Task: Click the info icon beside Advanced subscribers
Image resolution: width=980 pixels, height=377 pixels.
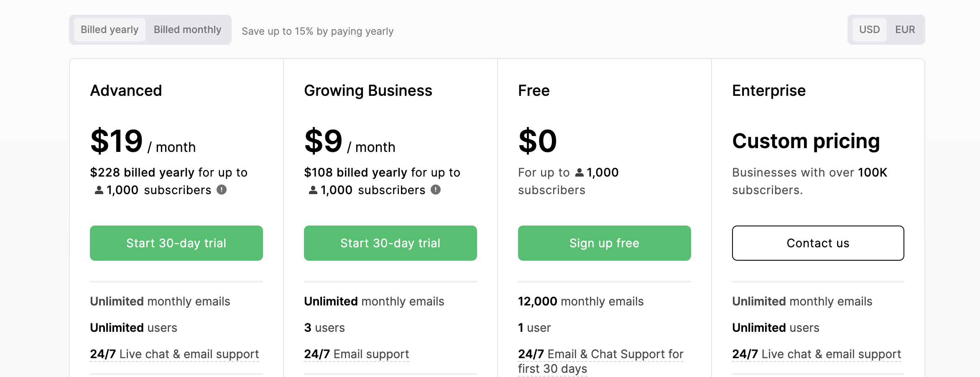Action: coord(222,190)
